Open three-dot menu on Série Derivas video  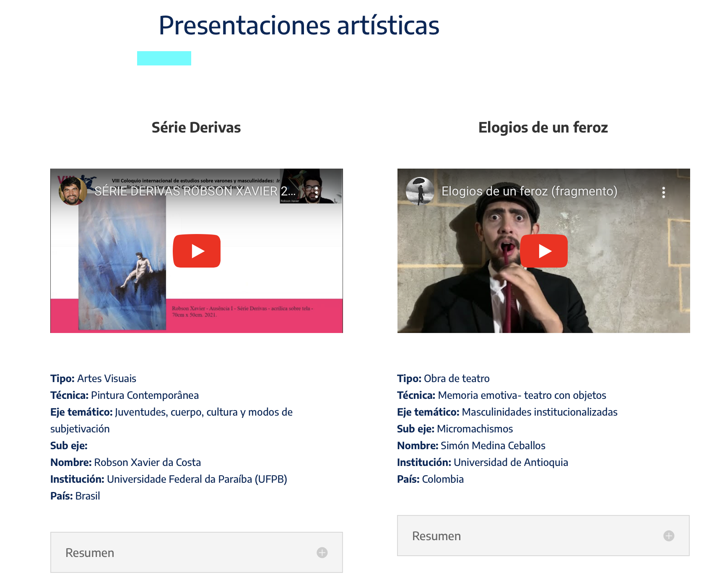pyautogui.click(x=317, y=192)
